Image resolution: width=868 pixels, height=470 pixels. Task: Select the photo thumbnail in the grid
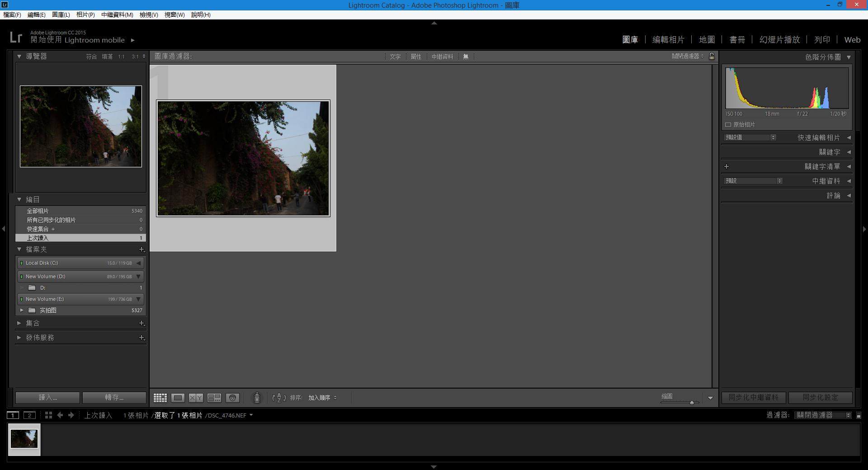pos(243,158)
